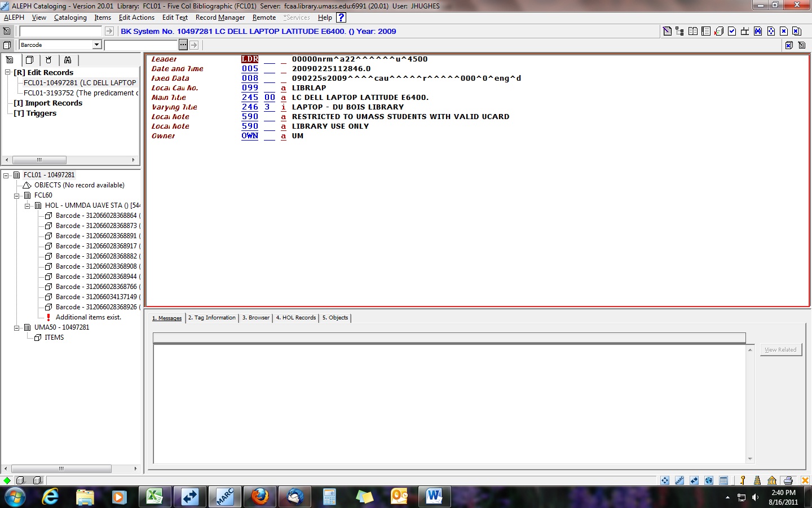Screen dimensions: 812x508
Task: Open the Tag Information tab
Action: [211, 318]
